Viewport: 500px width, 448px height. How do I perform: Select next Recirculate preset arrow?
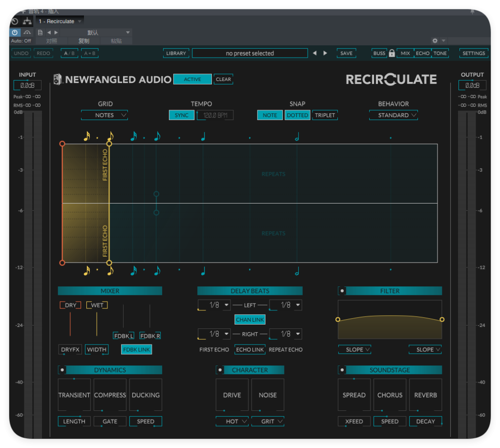coord(325,53)
